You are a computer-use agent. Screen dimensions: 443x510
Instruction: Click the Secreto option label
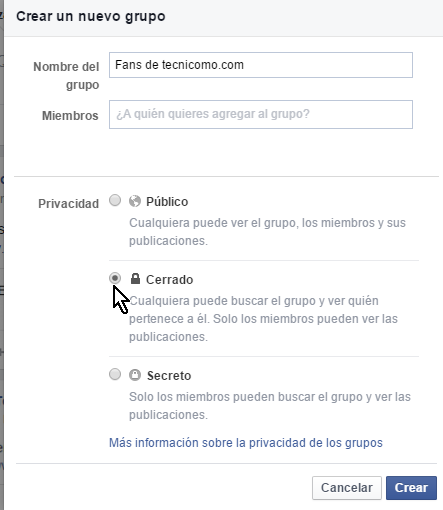(x=169, y=376)
